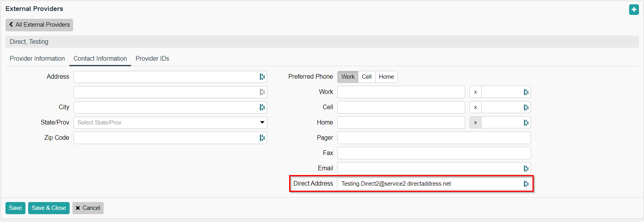644x222 pixels.
Task: Click the icon inside the Email field
Action: (526, 168)
